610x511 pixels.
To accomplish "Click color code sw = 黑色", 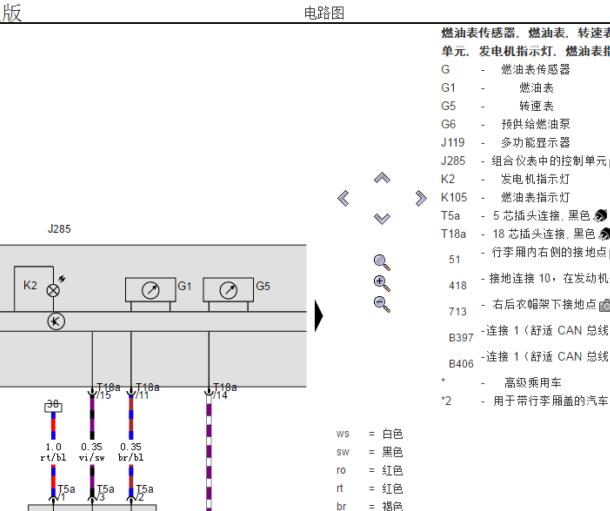I will [x=370, y=452].
